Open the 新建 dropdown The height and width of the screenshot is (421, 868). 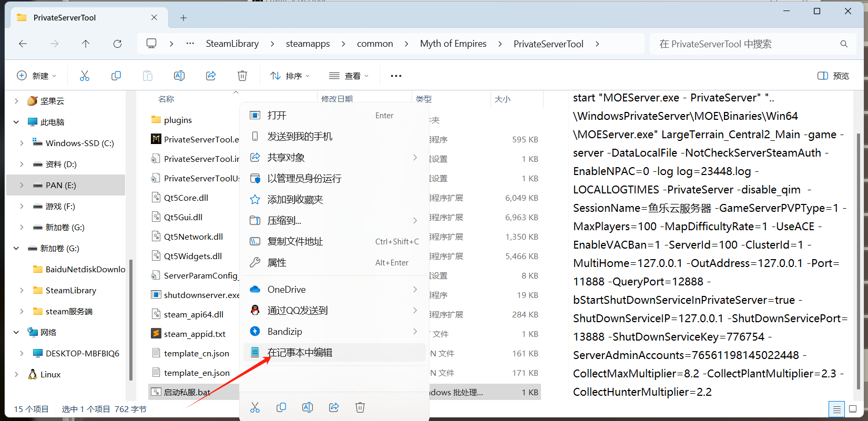click(37, 76)
